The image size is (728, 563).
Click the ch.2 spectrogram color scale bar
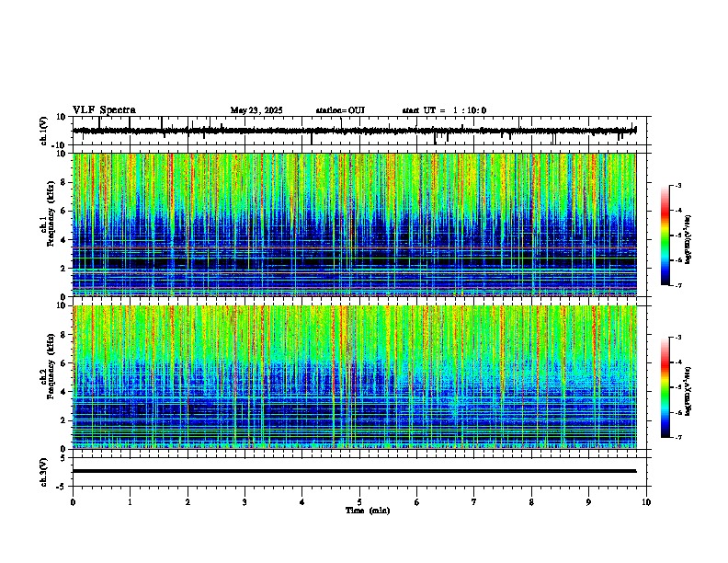[665, 387]
